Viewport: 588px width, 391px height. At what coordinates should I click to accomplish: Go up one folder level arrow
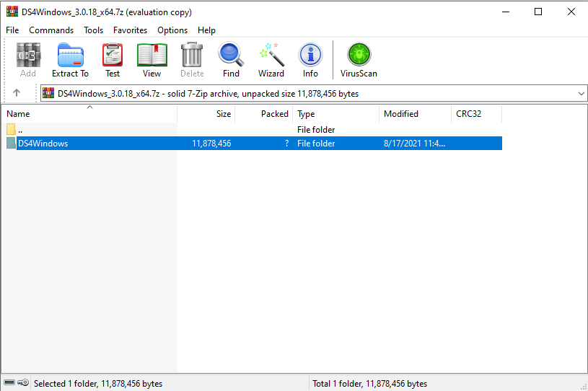coord(17,92)
